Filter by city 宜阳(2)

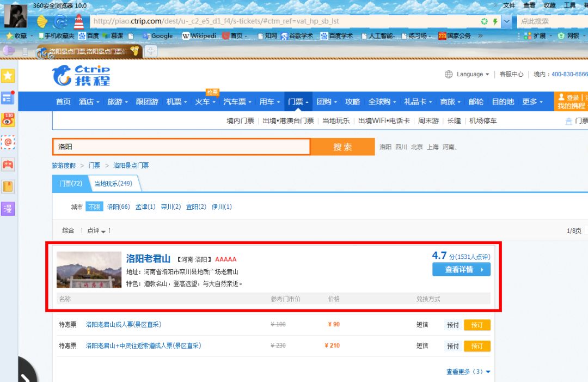pos(196,207)
